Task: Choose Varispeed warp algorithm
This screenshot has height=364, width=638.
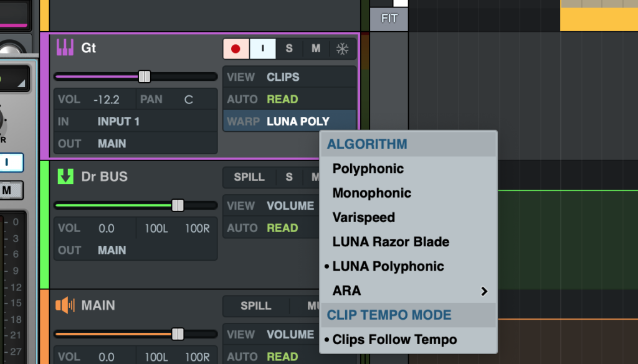Action: [363, 218]
